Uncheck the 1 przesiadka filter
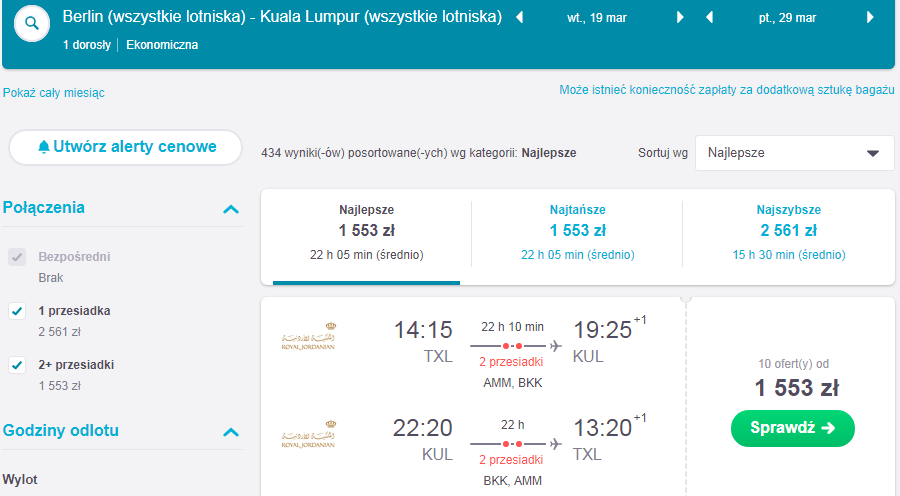The width and height of the screenshot is (900, 496). (x=17, y=311)
